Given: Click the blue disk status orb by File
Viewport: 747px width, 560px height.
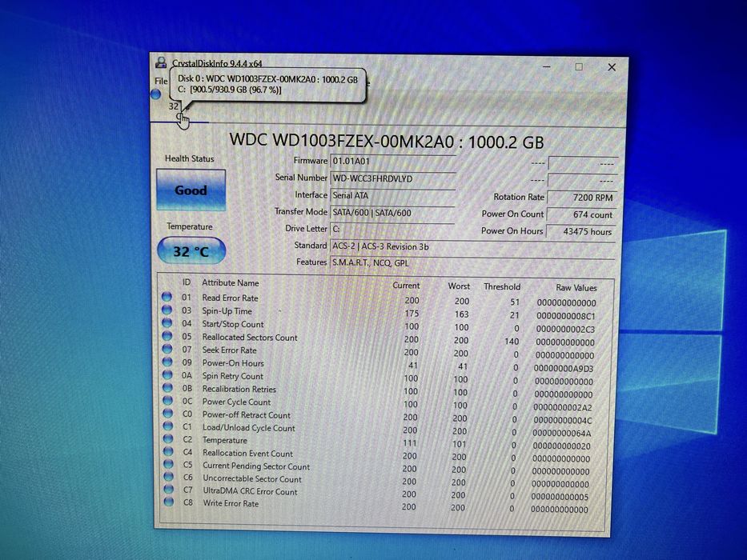Looking at the screenshot, I should pos(156,94).
